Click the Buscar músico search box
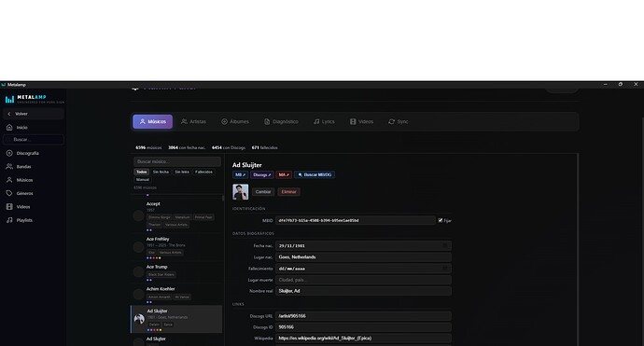644x346 pixels. coord(177,161)
